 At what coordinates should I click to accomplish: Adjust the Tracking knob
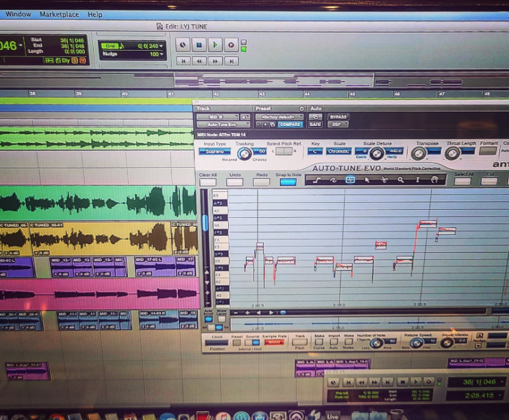click(x=244, y=153)
